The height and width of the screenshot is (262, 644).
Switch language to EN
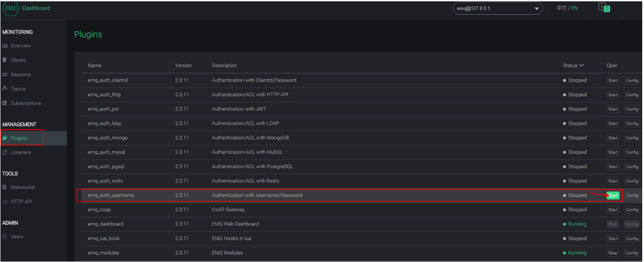point(574,8)
